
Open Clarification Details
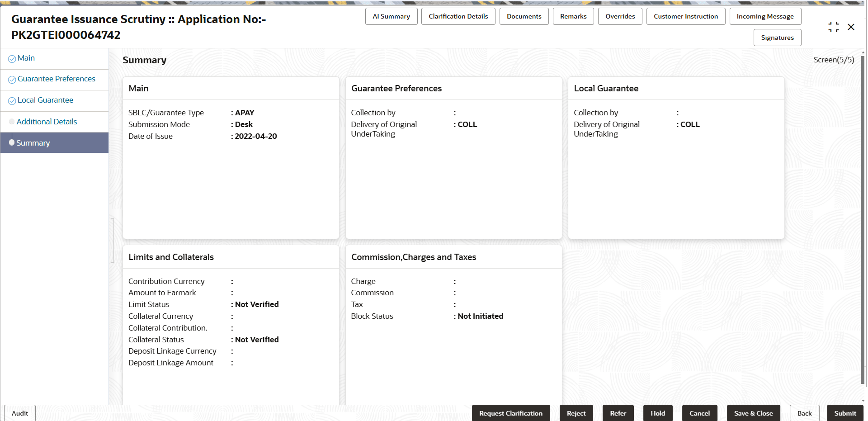[458, 16]
